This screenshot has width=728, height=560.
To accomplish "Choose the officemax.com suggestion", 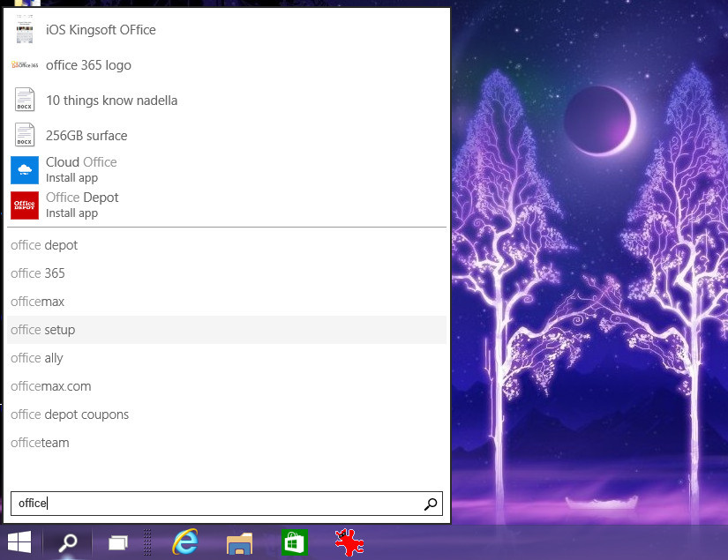I will [51, 386].
